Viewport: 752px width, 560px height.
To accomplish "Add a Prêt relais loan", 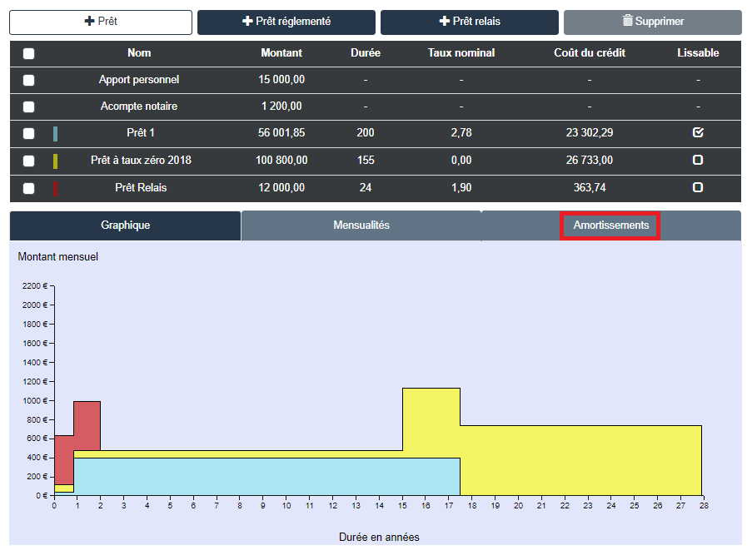I will pos(469,22).
